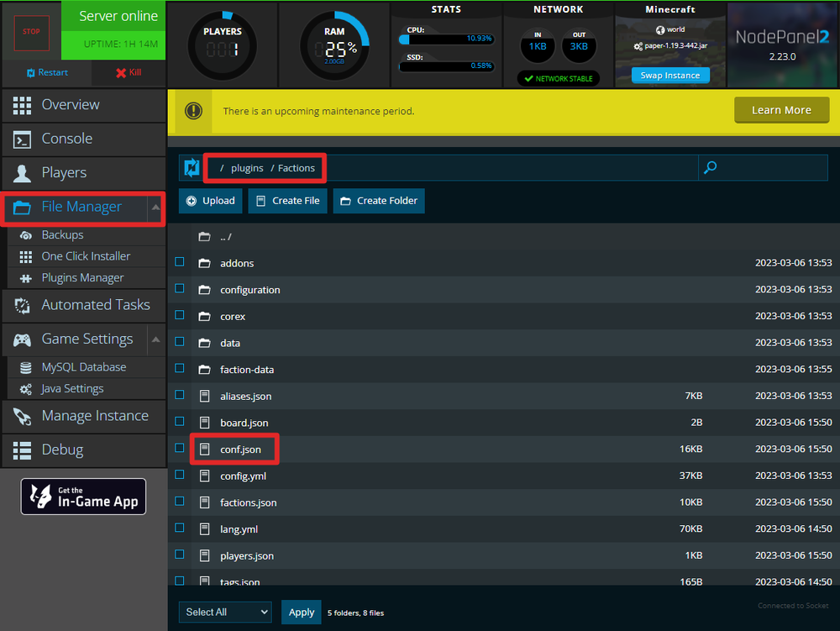Open the Plugins Manager
The image size is (840, 631).
click(83, 277)
